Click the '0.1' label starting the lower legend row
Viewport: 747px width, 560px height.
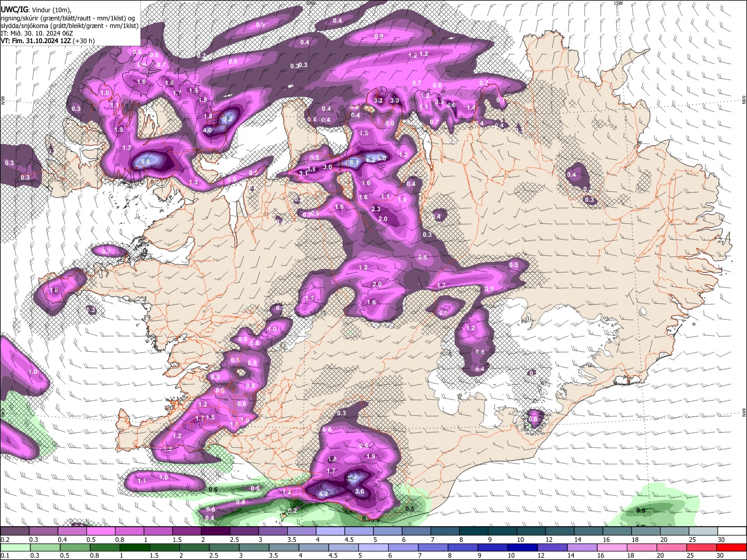5,555
